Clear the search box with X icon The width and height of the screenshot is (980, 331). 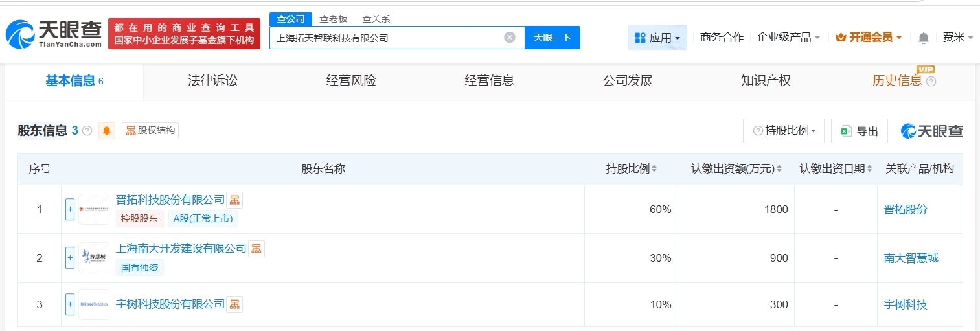point(510,38)
